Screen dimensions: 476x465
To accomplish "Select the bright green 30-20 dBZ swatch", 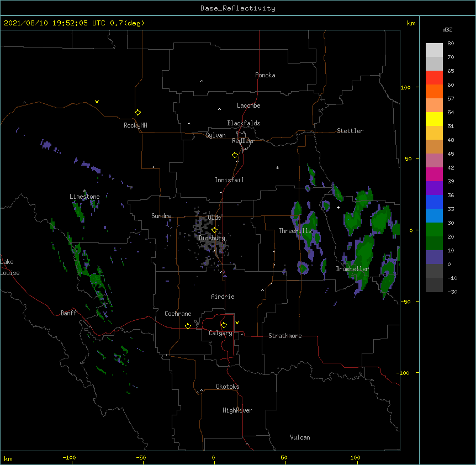I will 434,230.
